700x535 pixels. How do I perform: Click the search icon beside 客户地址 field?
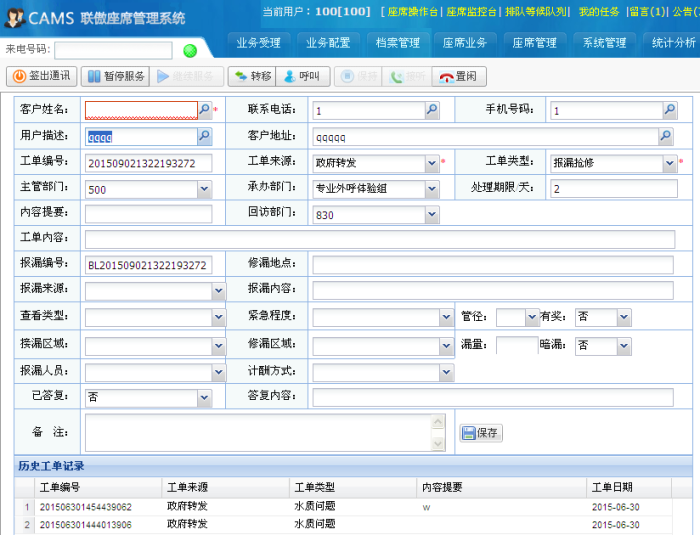pyautogui.click(x=666, y=137)
